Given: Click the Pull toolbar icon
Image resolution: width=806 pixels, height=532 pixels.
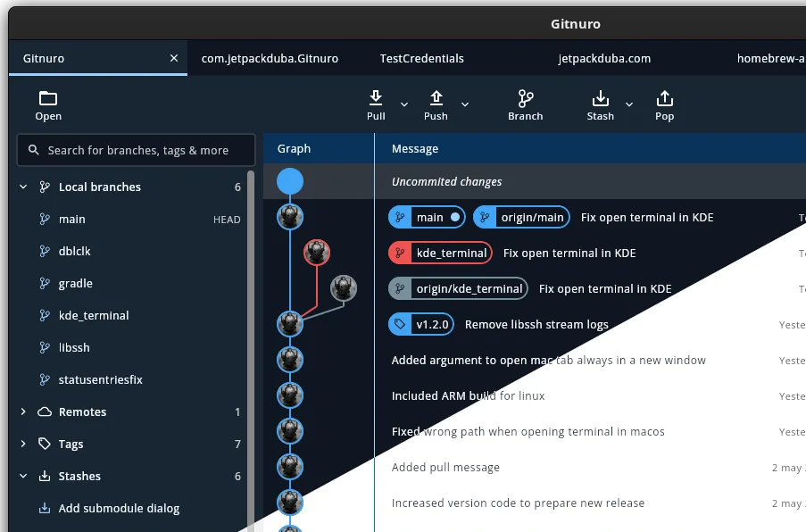Looking at the screenshot, I should (376, 98).
